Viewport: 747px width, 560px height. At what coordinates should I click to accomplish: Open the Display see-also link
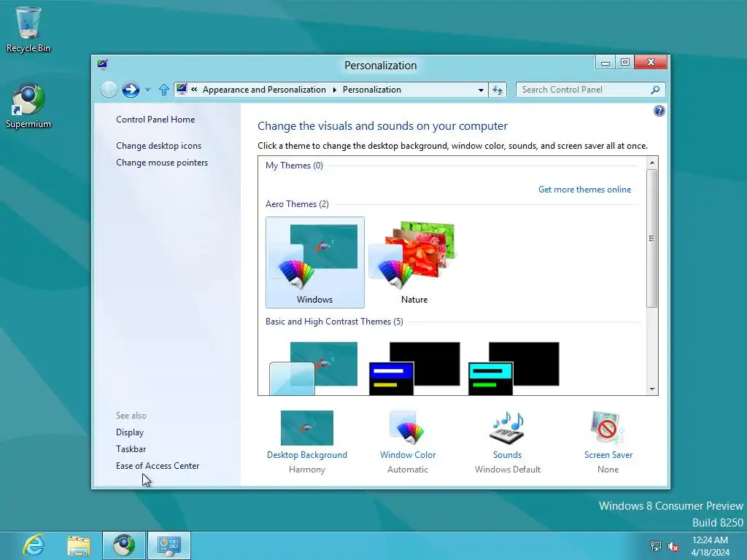(x=130, y=432)
